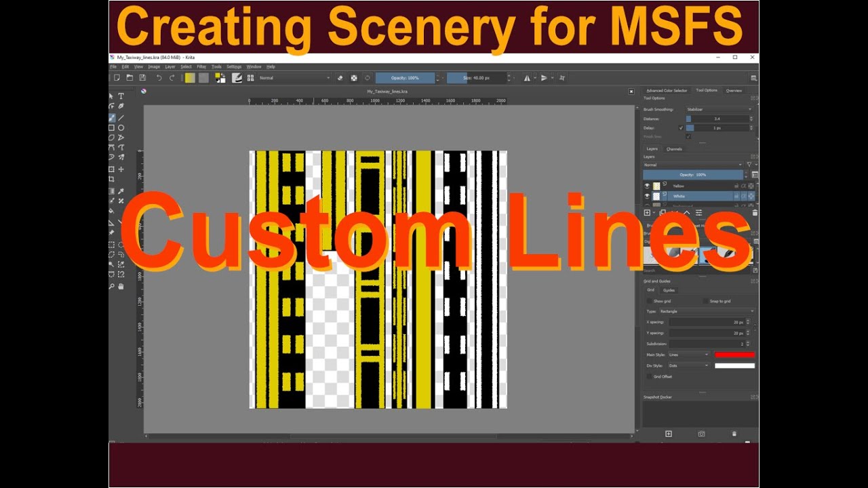The width and height of the screenshot is (868, 488).
Task: Delete the selected layer
Action: point(755,213)
